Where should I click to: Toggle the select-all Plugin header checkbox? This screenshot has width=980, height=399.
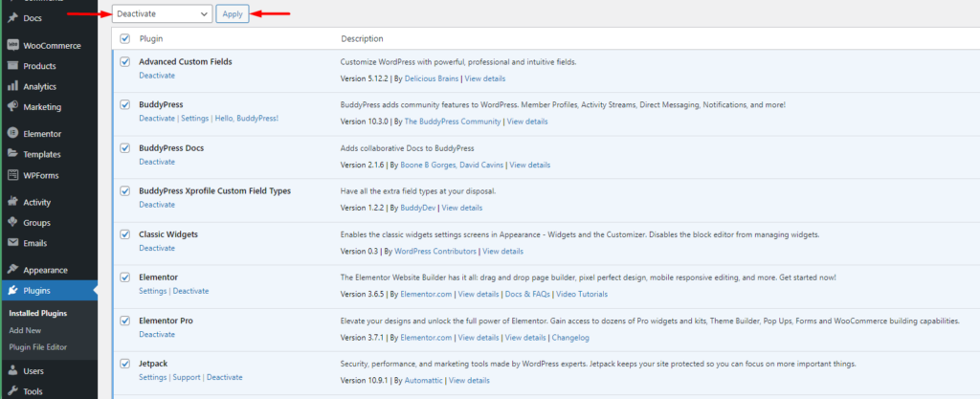pos(125,38)
